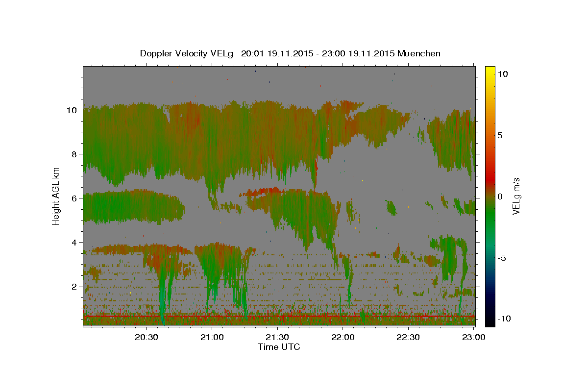
Task: Click the colorbar label '5'
Action: click(500, 135)
